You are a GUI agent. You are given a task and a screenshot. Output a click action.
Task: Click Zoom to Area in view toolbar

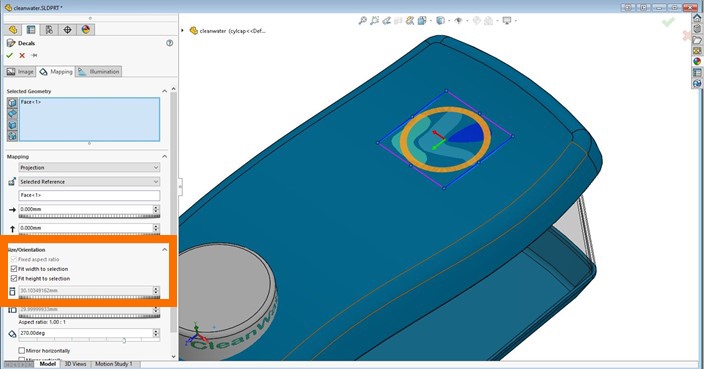pyautogui.click(x=374, y=21)
